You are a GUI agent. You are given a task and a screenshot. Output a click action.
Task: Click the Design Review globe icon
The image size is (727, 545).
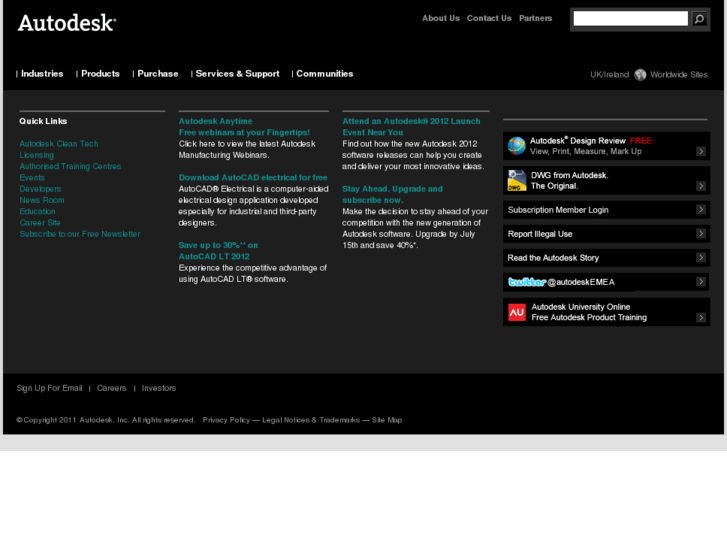517,146
